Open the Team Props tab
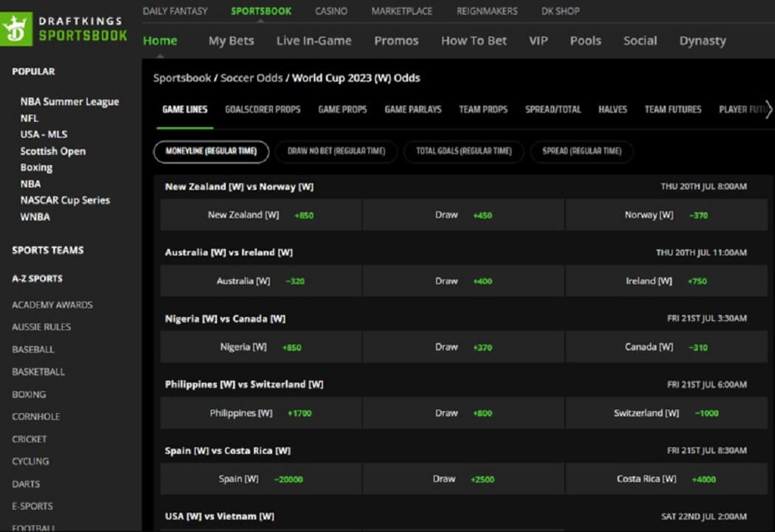Screen dimensions: 775x532 (x=483, y=110)
